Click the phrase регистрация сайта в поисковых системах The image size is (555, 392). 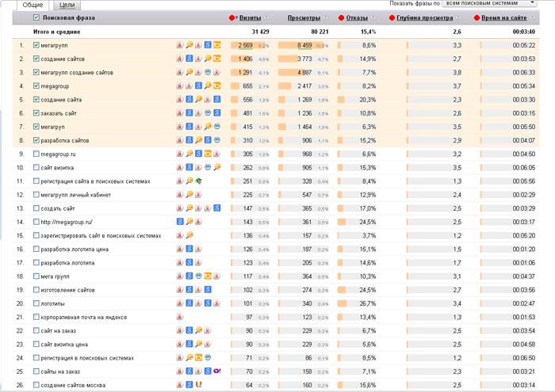click(95, 181)
